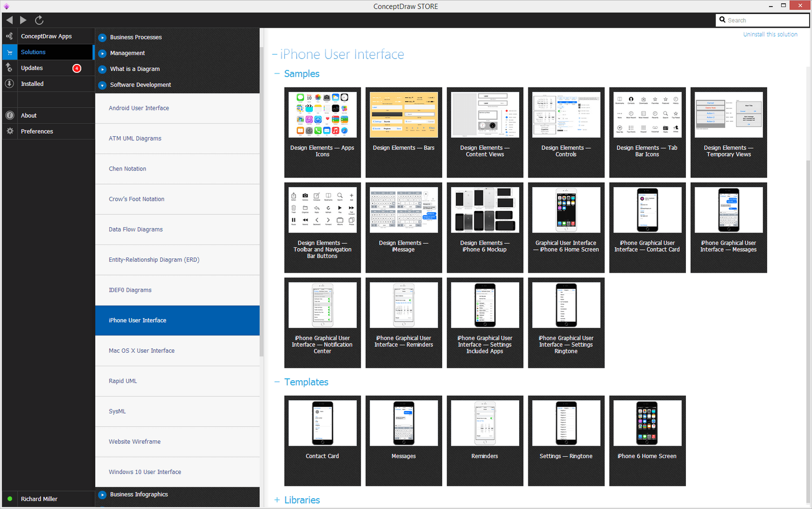Open Design Elements — Apps Icons sample
The width and height of the screenshot is (812, 509).
click(x=322, y=132)
